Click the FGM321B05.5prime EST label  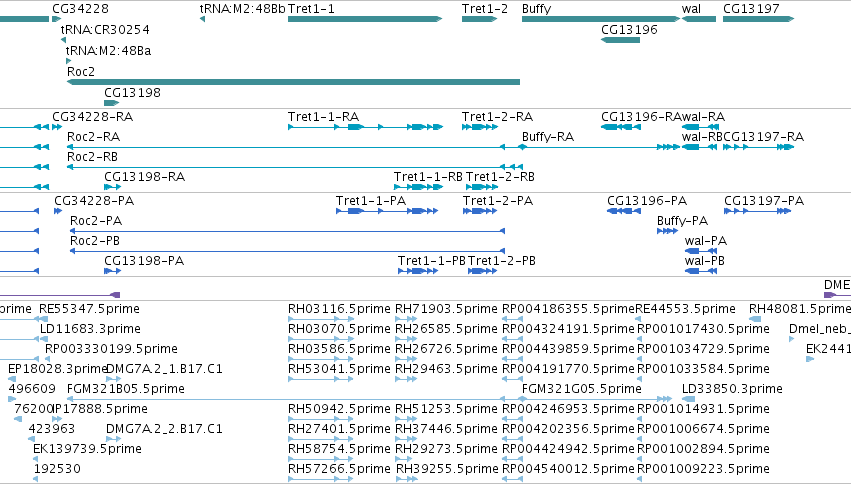pos(126,389)
